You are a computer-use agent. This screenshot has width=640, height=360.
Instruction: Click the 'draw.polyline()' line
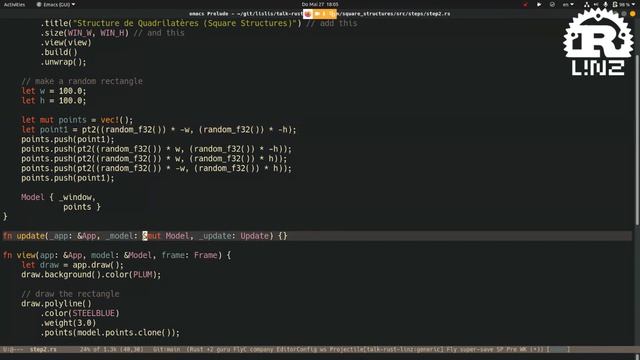point(56,304)
